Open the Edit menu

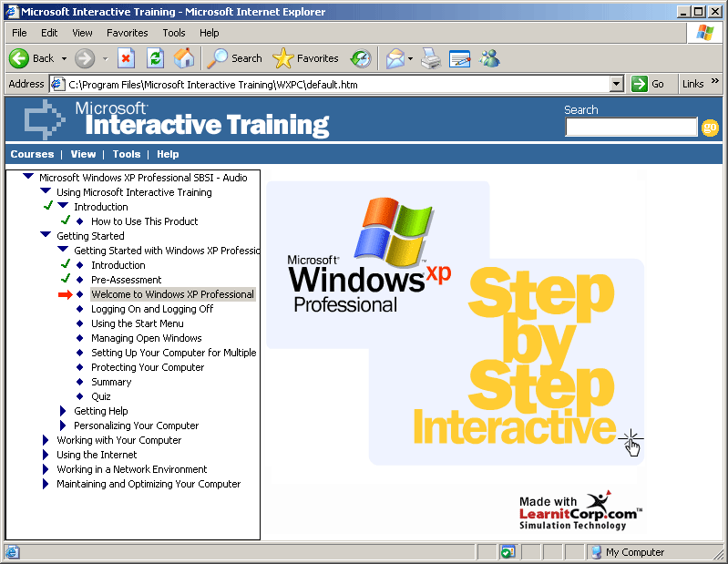(49, 33)
